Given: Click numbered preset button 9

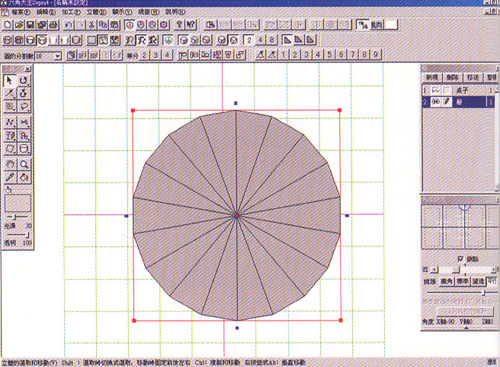Looking at the screenshot, I should 376,55.
